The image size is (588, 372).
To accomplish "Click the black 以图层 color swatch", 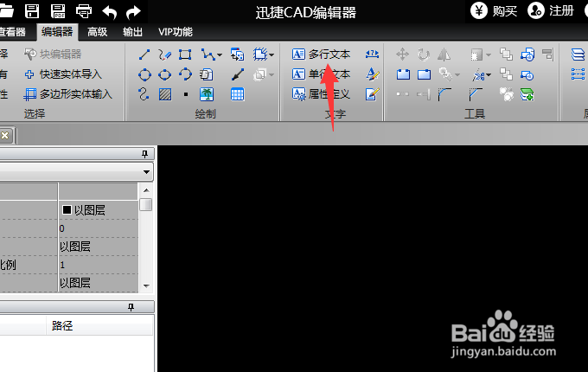I will 67,210.
